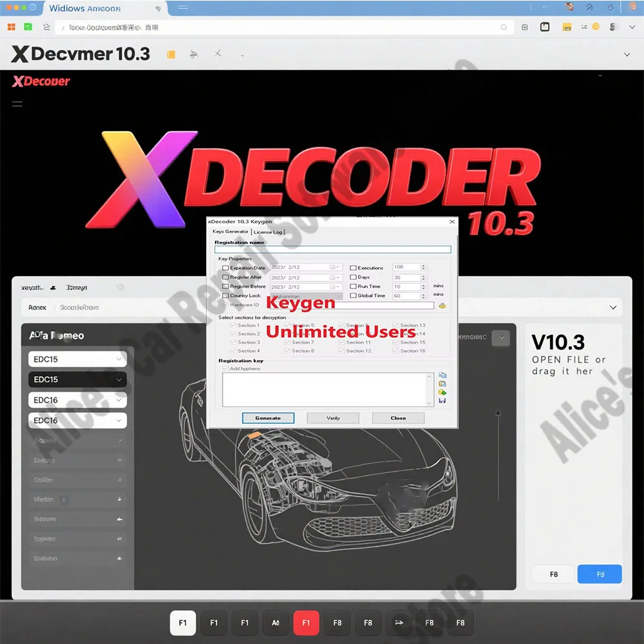Click the Verify button

point(333,418)
